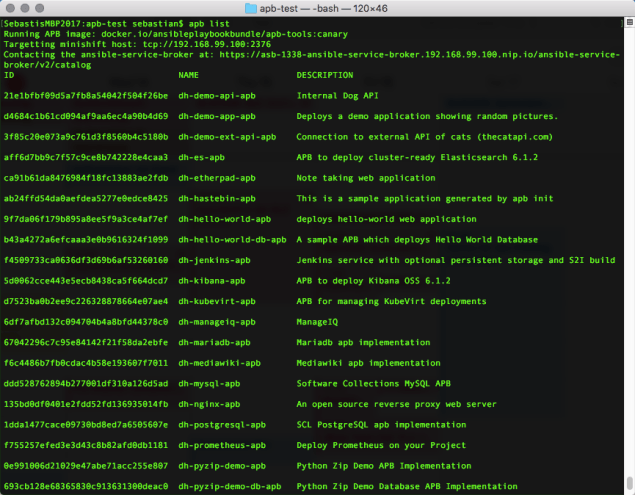Click 'dh-hello-world-apb' in the NAME column
Viewport: 635px width, 495px height.
coord(225,219)
